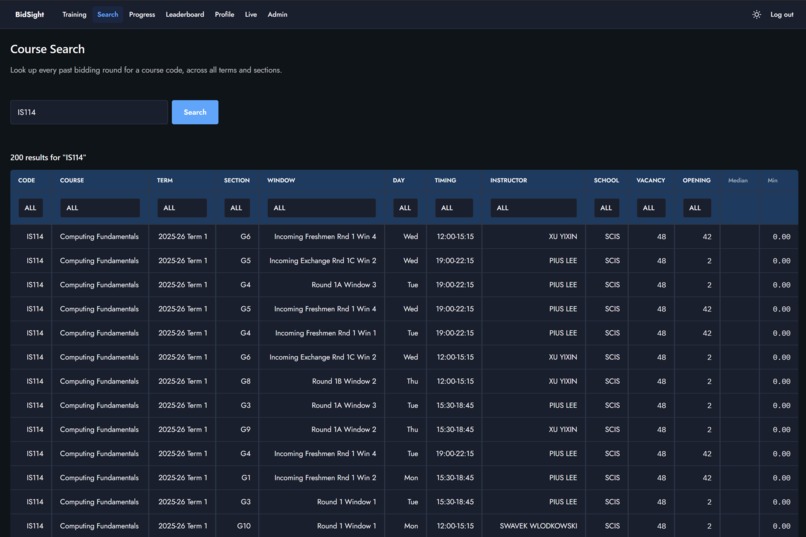The image size is (806, 537).
Task: Click the course code input containing IS114
Action: (89, 112)
